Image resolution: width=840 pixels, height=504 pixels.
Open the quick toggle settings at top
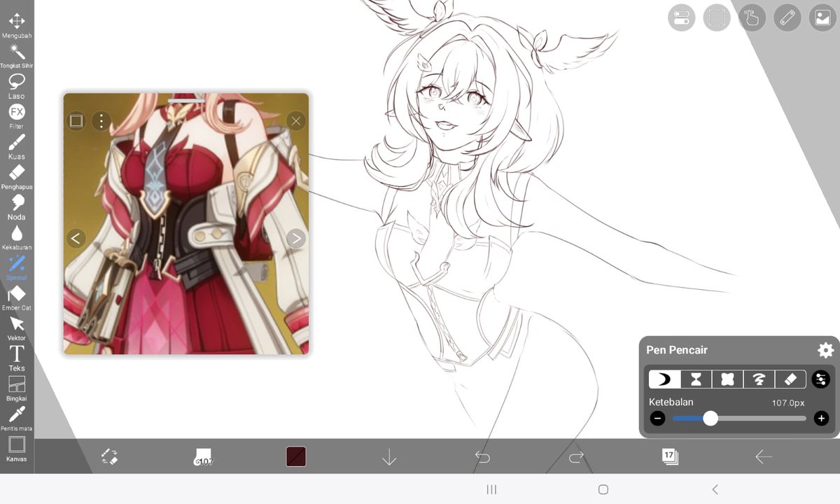coord(680,18)
